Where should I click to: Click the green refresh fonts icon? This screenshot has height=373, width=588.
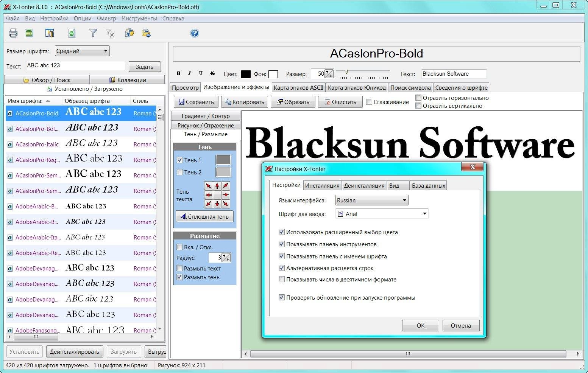(72, 33)
